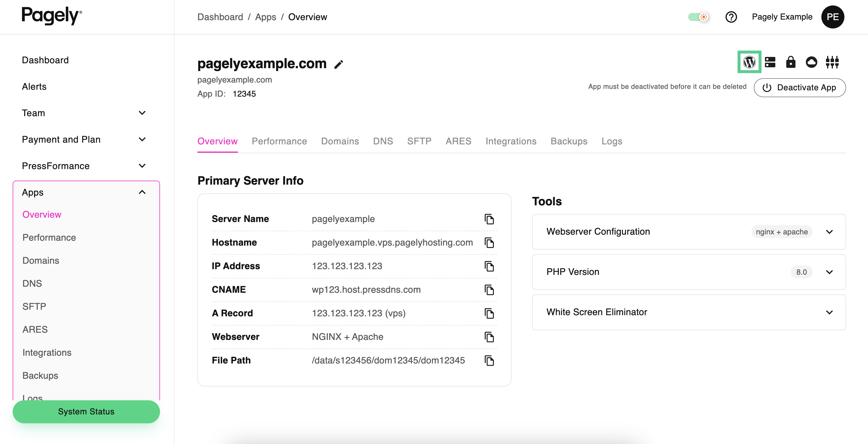868x444 pixels.
Task: Copy the CNAME value
Action: tap(489, 290)
